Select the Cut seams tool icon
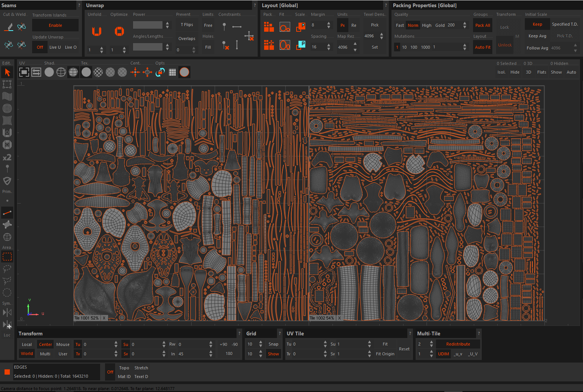 tap(9, 27)
